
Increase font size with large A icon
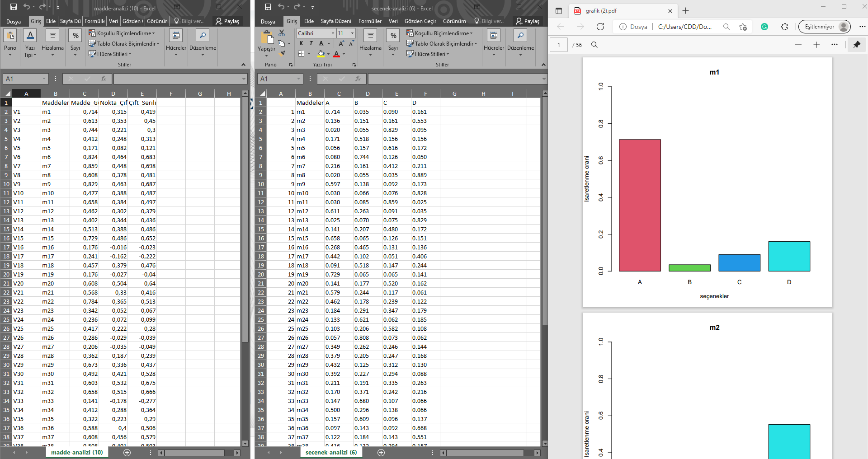pos(341,43)
